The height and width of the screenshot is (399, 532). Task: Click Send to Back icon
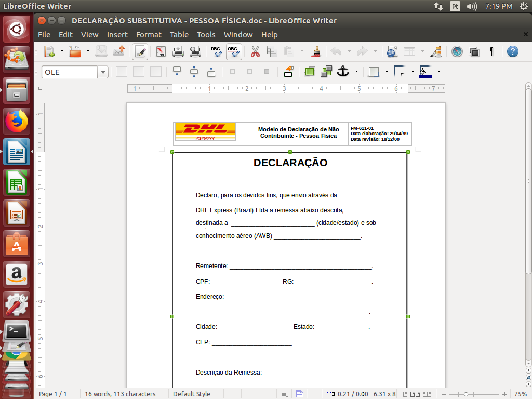[326, 72]
